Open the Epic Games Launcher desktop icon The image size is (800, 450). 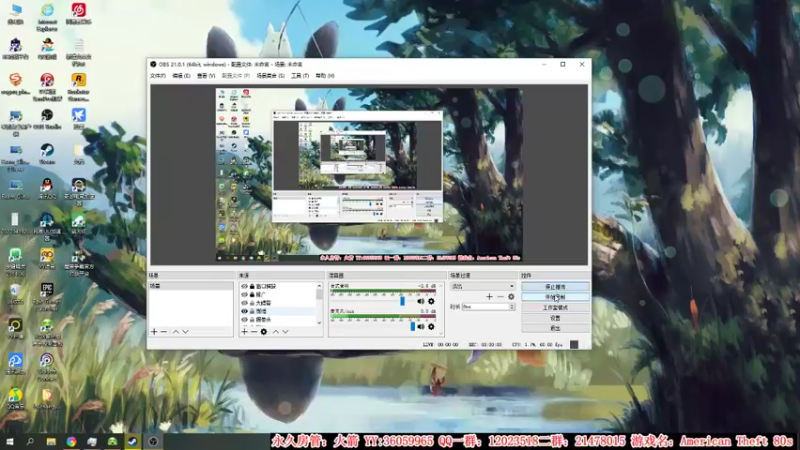point(47,296)
